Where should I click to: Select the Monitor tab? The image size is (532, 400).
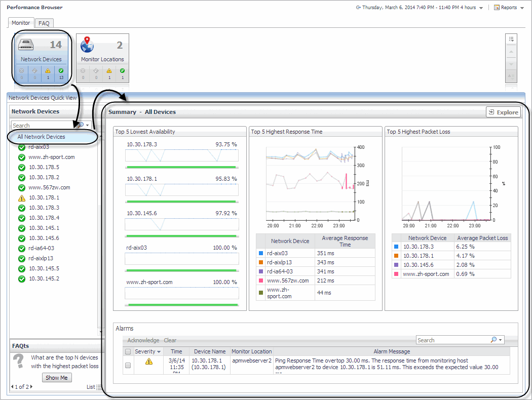tap(21, 23)
